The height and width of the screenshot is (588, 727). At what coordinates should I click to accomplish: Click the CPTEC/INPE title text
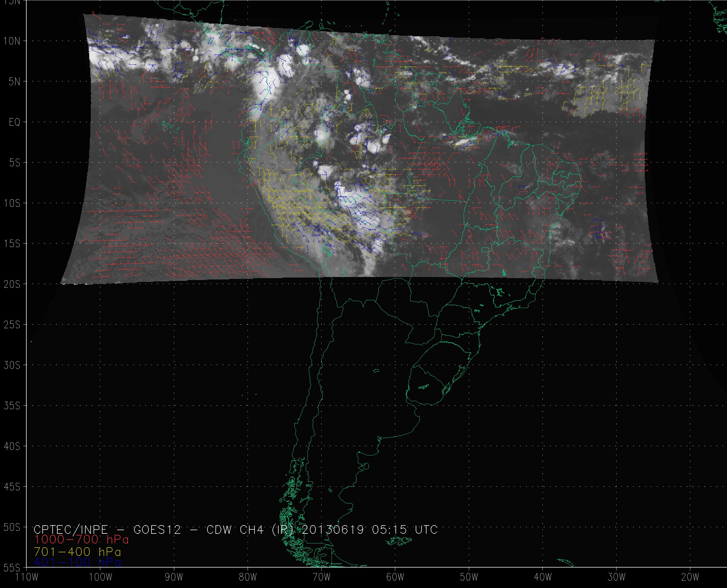click(71, 529)
